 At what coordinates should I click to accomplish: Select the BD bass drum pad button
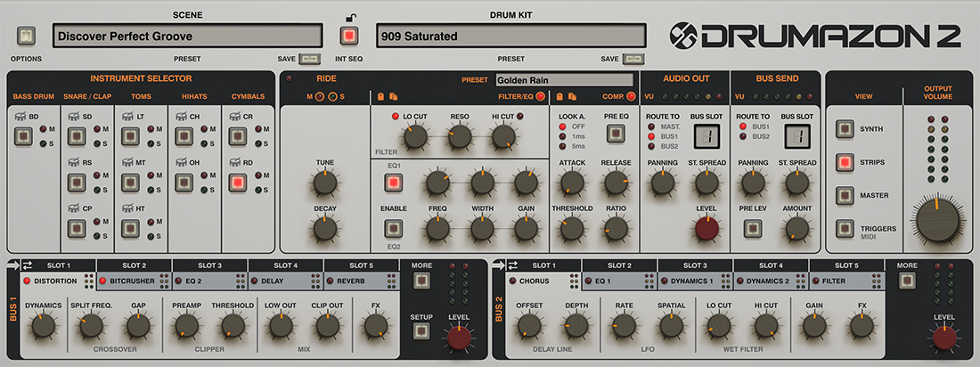tap(23, 135)
